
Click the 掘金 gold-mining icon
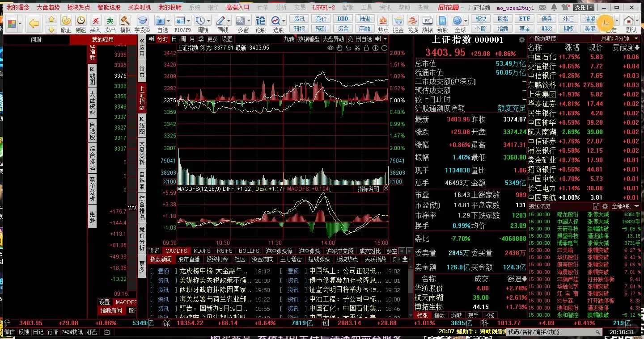coord(398,21)
